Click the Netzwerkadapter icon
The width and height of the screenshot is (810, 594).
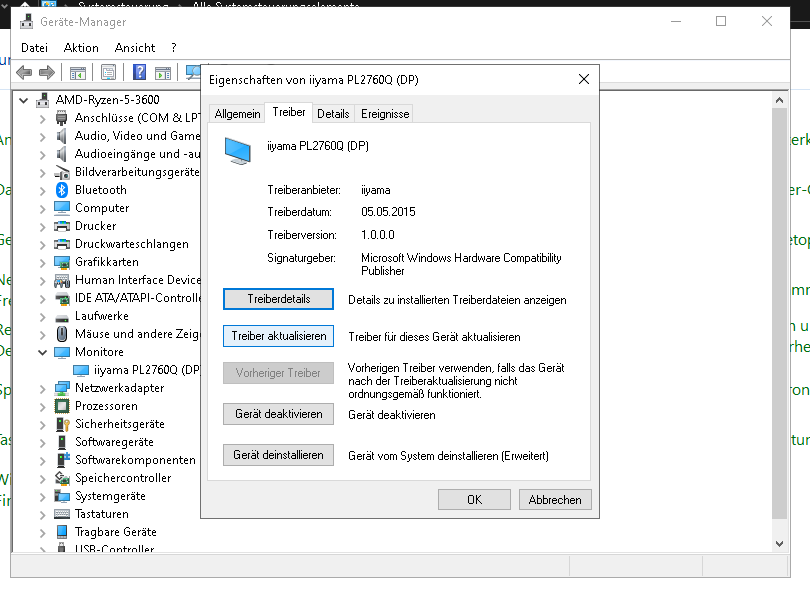pyautogui.click(x=62, y=388)
